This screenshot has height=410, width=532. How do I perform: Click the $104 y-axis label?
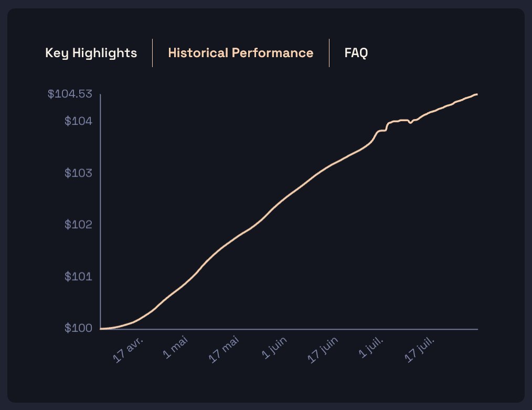[x=78, y=121]
